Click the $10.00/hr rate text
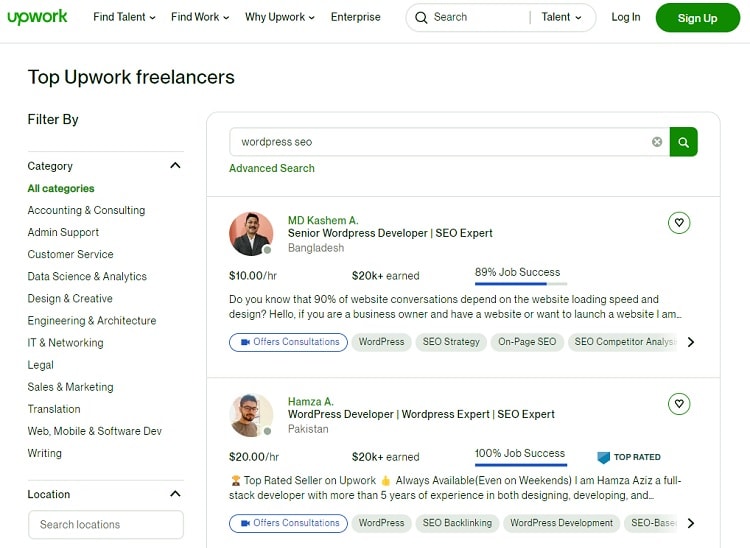Image resolution: width=750 pixels, height=548 pixels. [x=253, y=276]
